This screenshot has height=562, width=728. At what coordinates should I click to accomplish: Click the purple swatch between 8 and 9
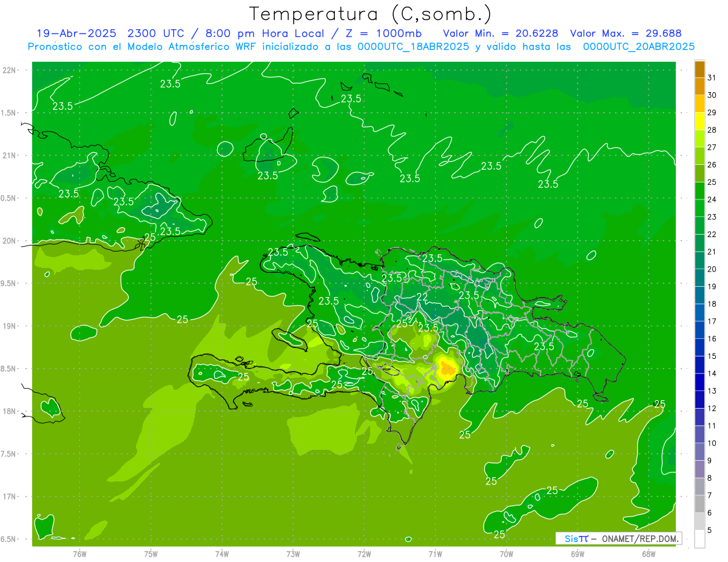point(699,469)
